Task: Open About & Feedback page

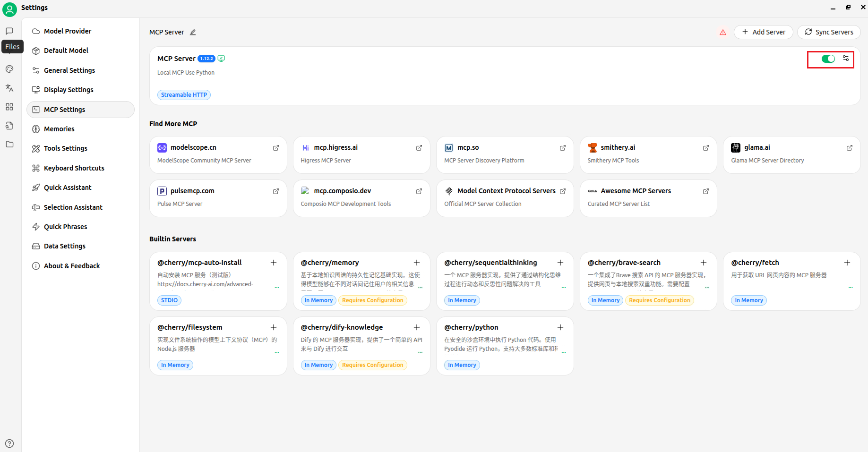Action: coord(80,266)
